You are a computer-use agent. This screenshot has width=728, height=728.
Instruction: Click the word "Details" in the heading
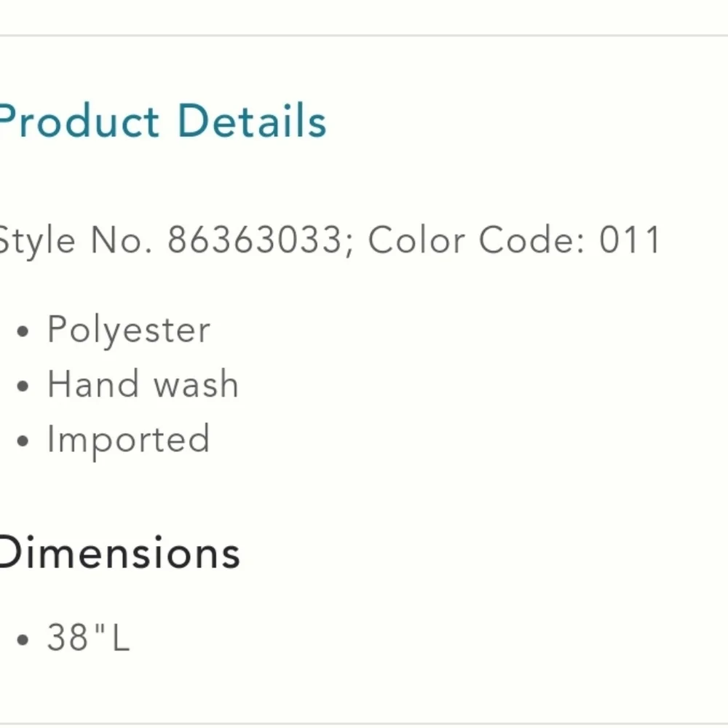(x=252, y=122)
